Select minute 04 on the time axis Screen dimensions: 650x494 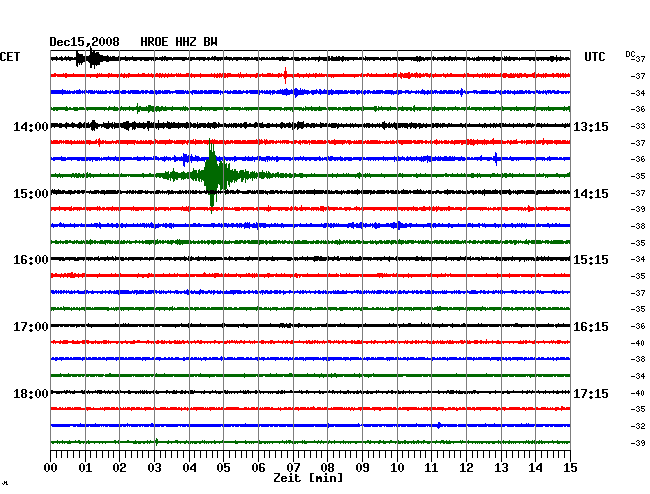[x=189, y=468]
